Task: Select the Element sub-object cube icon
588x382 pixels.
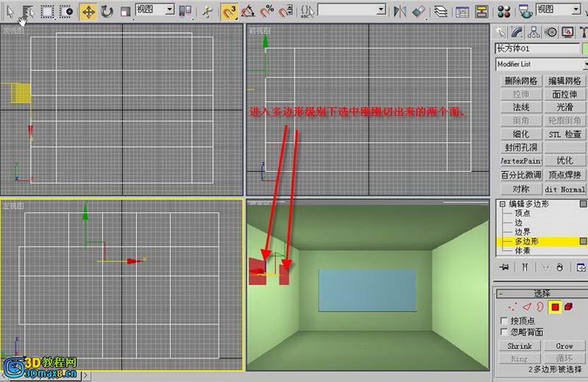Action: click(569, 307)
